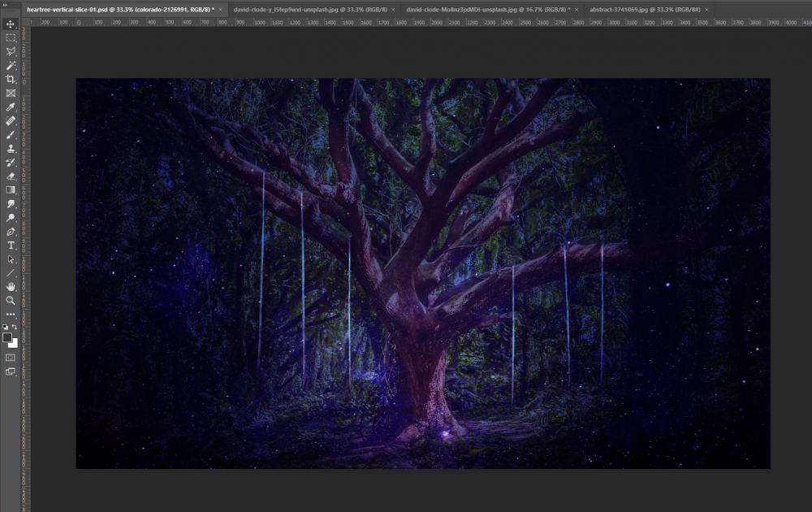Close the david-clode-y_I5tep9wxI-unsplash.jpg tab
This screenshot has height=512, width=812.
(393, 9)
